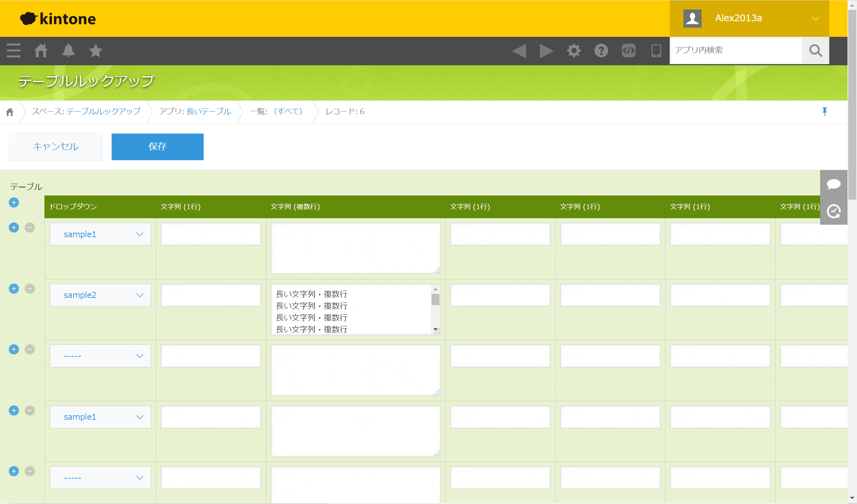Image resolution: width=857 pixels, height=504 pixels.
Task: Go to 長いテーブル app breadcrumb link
Action: click(x=209, y=111)
